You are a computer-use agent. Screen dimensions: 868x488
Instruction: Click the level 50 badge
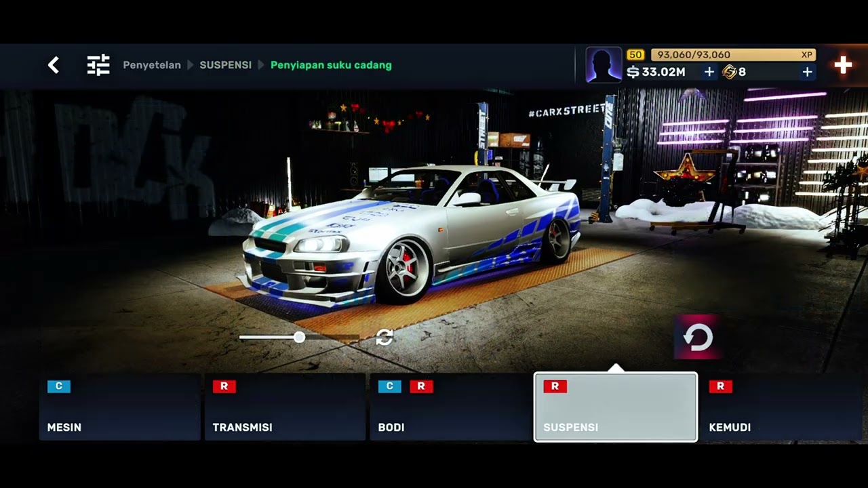[x=635, y=55]
